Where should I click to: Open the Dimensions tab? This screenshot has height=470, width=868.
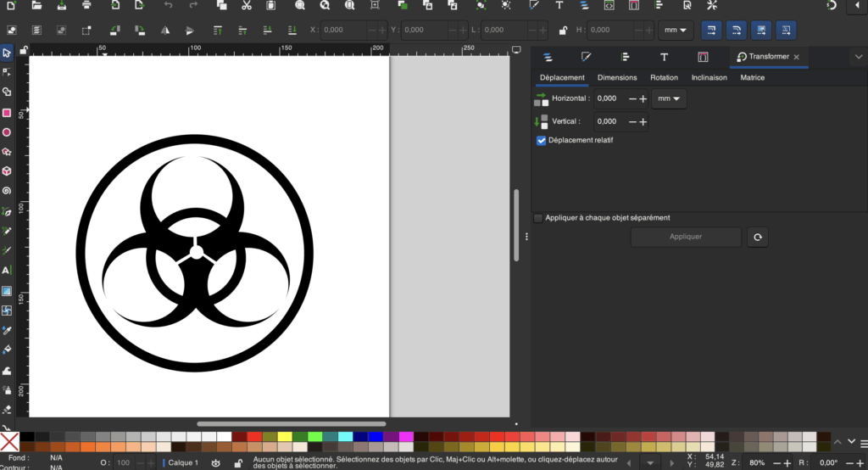[616, 78]
